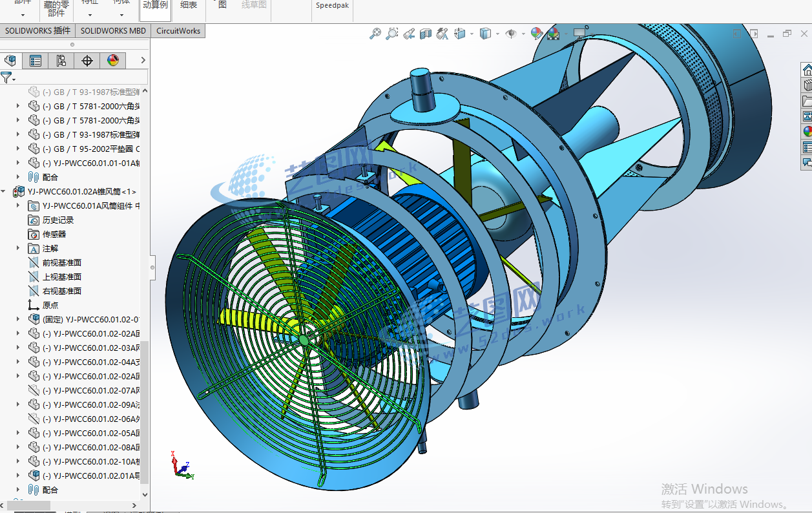Collapse the YJ-PWCC60.01.02A锥风筒 tree node

(5, 191)
